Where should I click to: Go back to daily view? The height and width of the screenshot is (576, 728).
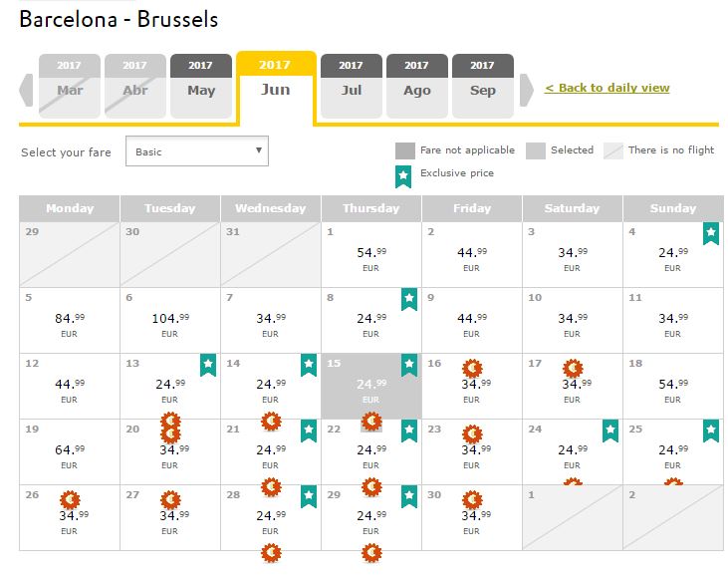(607, 88)
